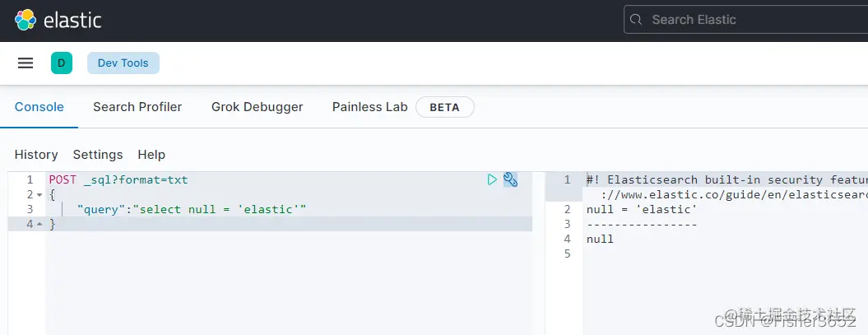Viewport: 868px width, 335px height.
Task: Open console Settings
Action: click(x=98, y=155)
